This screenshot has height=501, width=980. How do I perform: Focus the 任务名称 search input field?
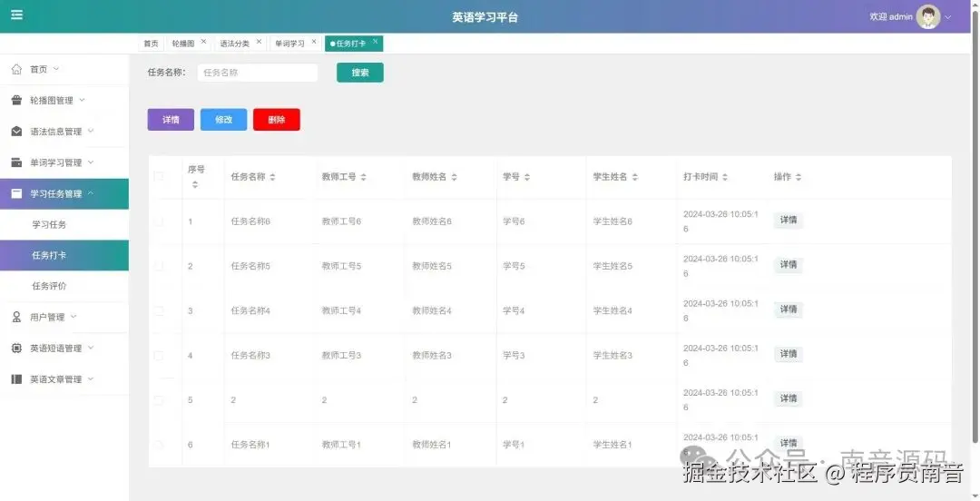(258, 73)
